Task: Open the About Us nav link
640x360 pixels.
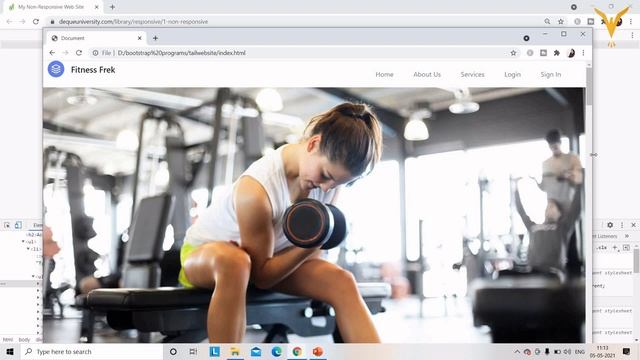Action: click(427, 74)
